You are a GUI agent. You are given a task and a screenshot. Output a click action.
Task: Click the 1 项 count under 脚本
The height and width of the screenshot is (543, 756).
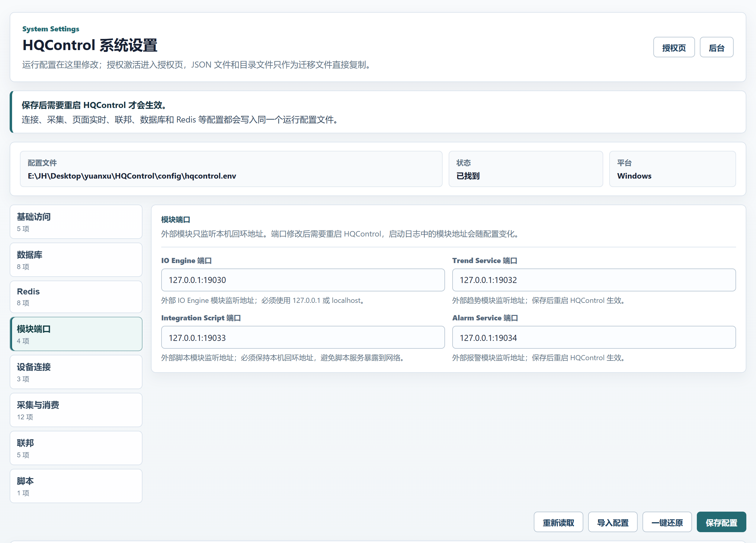[x=23, y=493]
